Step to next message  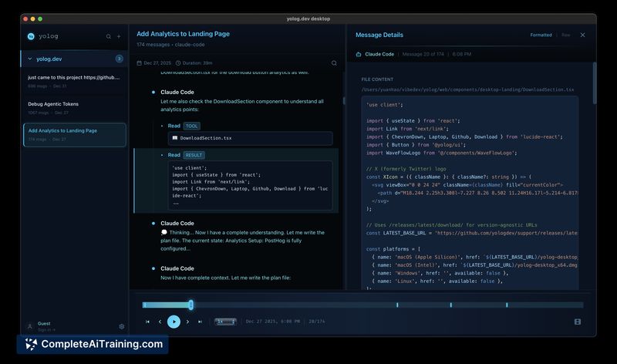[x=187, y=322]
